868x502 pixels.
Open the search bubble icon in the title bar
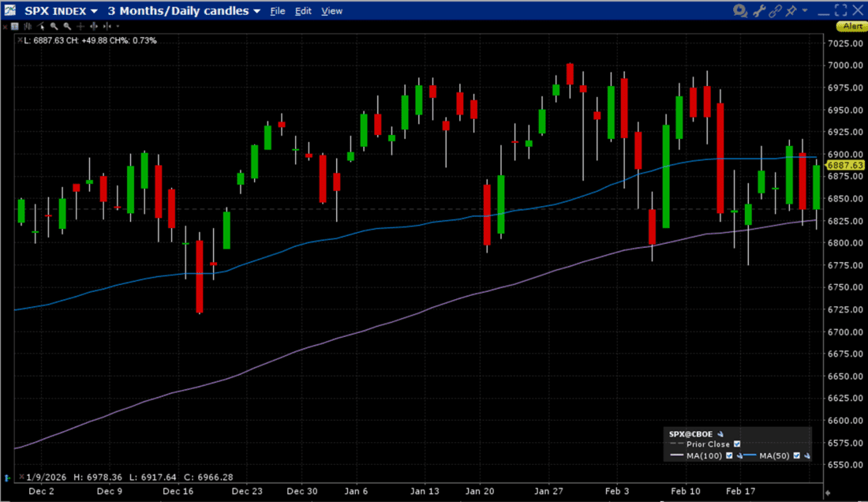point(739,10)
